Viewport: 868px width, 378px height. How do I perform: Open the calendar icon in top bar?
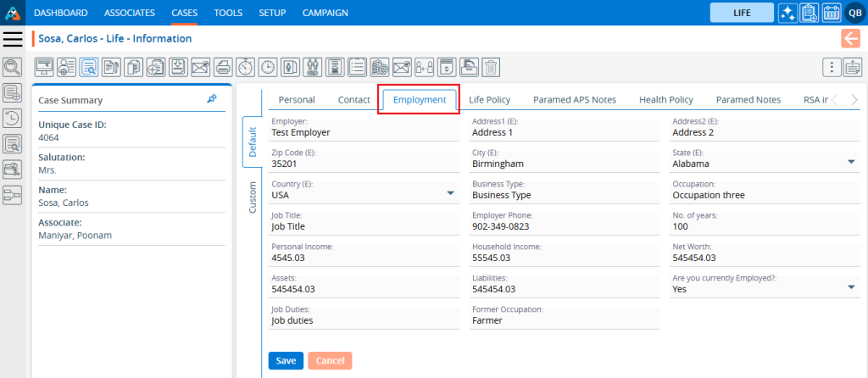832,14
